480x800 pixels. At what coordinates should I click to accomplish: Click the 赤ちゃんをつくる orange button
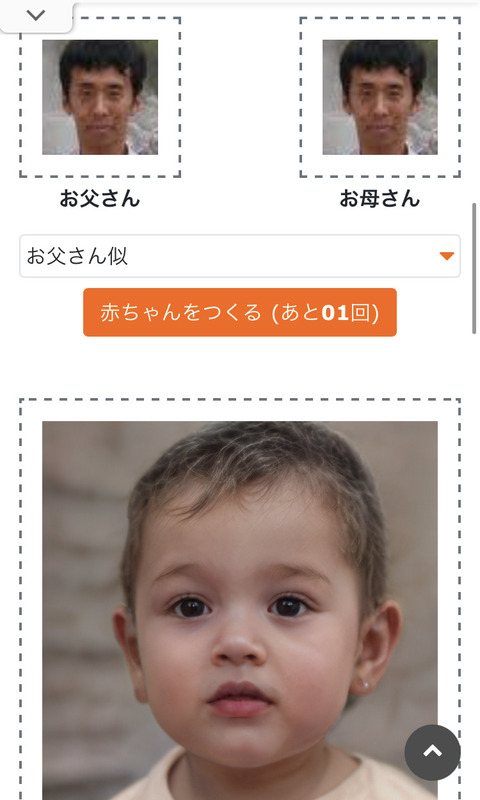pos(240,312)
